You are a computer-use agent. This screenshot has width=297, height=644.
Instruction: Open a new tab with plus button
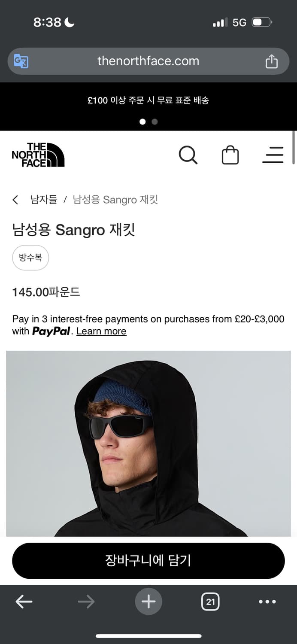(148, 601)
